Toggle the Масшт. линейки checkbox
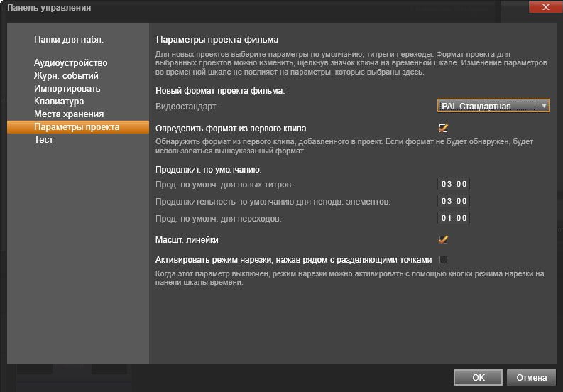The image size is (563, 392). pyautogui.click(x=444, y=239)
